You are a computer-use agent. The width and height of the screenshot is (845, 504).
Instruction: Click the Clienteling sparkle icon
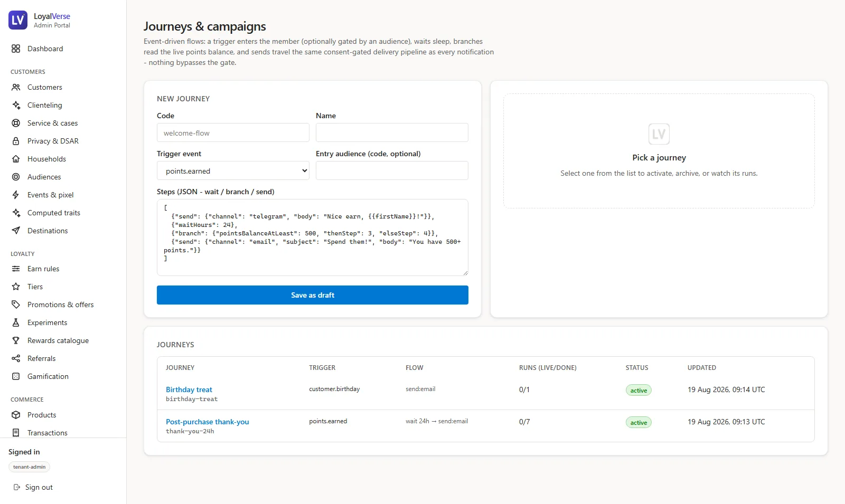[16, 105]
